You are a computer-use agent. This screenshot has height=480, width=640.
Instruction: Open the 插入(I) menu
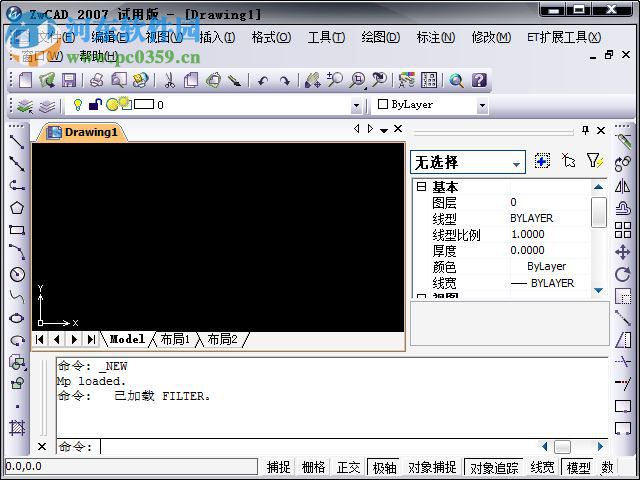click(x=217, y=38)
